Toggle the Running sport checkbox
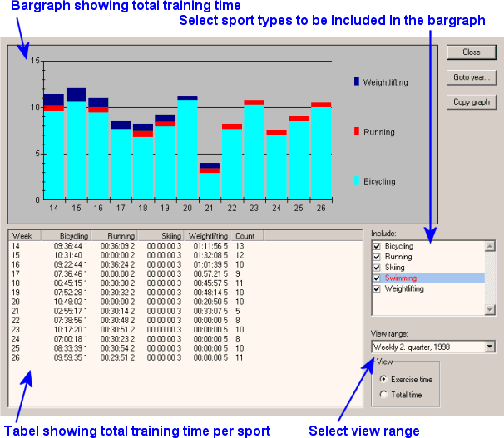The height and width of the screenshot is (438, 504). (x=378, y=258)
